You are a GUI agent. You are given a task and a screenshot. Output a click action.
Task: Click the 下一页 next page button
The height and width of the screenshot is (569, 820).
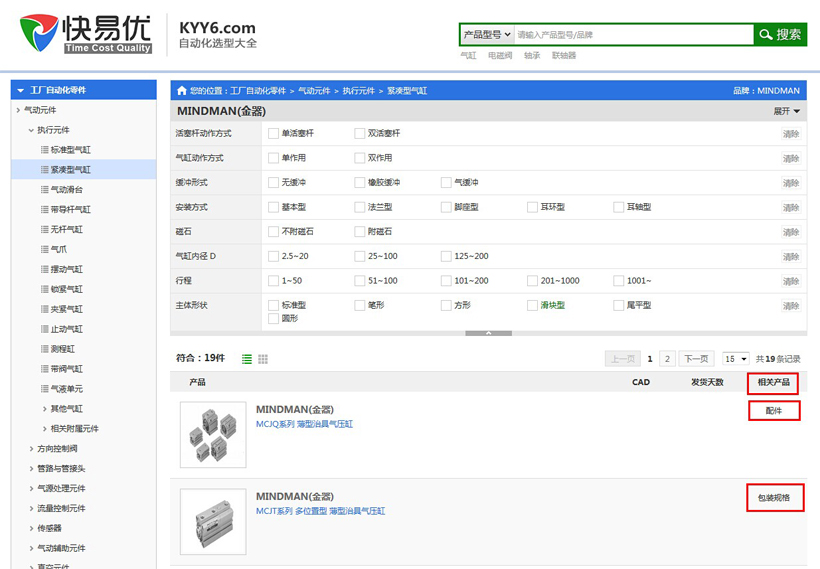697,359
